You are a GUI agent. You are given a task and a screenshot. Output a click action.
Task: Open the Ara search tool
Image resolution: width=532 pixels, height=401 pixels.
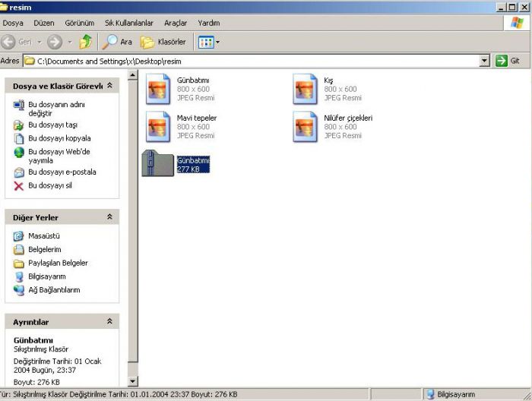(118, 42)
